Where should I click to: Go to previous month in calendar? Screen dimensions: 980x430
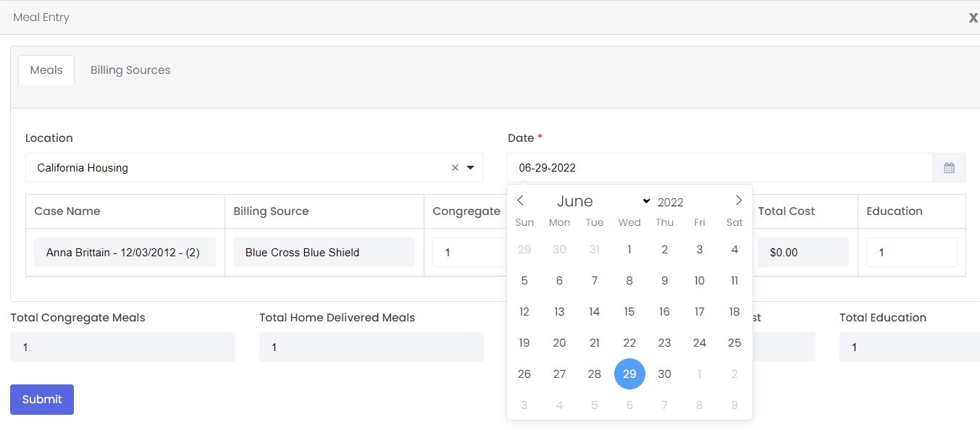[x=520, y=201]
